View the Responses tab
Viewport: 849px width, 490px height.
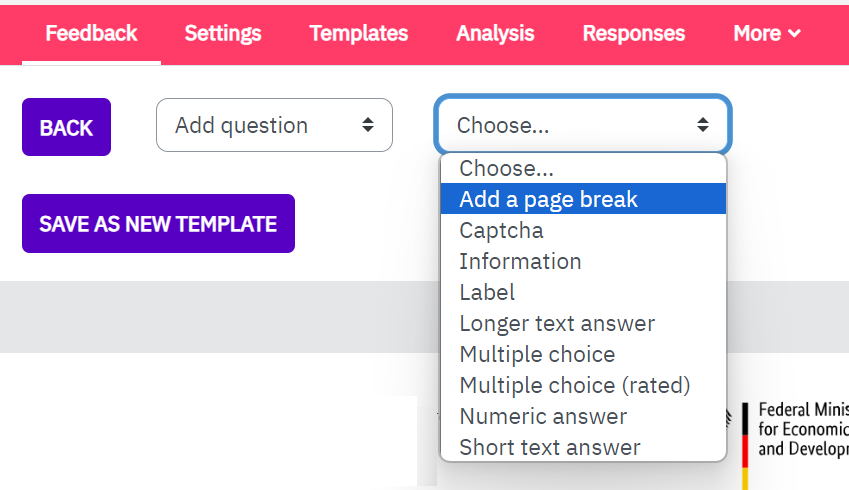634,34
